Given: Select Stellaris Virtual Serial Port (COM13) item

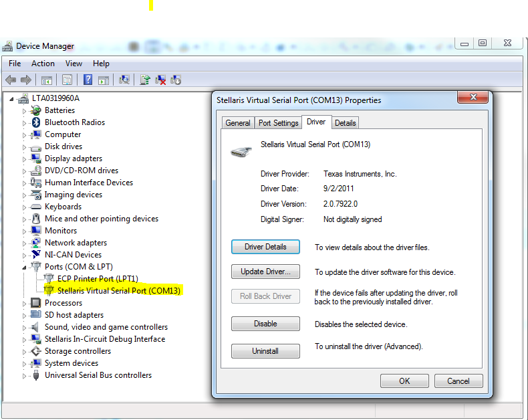Looking at the screenshot, I should (x=119, y=290).
